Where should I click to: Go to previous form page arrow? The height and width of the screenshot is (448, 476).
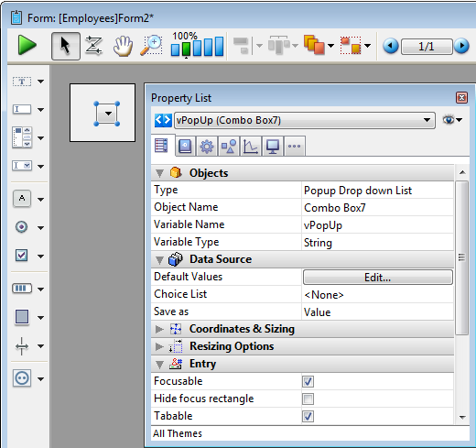[x=390, y=46]
